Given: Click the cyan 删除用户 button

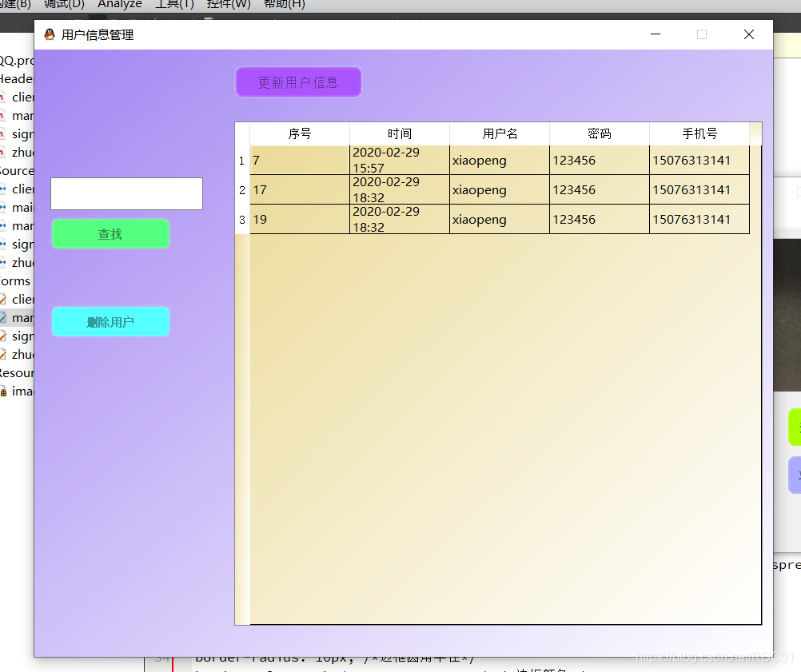Looking at the screenshot, I should click(110, 322).
